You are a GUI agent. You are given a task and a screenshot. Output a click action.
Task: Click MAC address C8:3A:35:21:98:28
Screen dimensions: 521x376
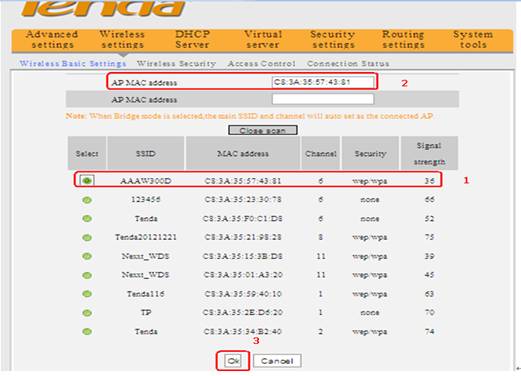pos(243,237)
